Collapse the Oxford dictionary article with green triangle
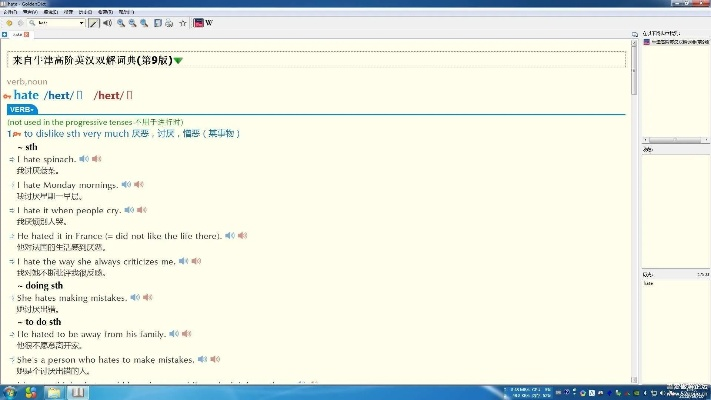The image size is (711, 400). point(178,61)
